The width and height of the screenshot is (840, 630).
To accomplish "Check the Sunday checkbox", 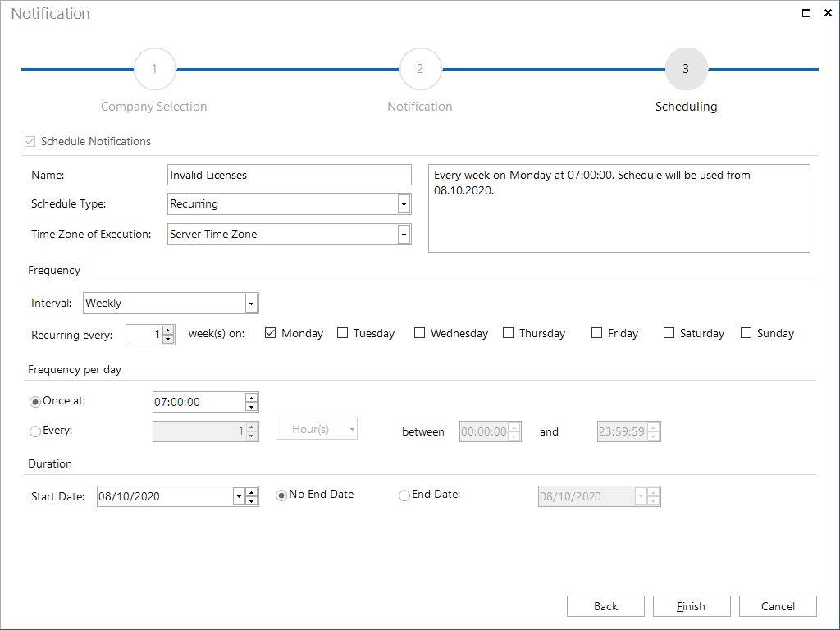I will tap(746, 333).
